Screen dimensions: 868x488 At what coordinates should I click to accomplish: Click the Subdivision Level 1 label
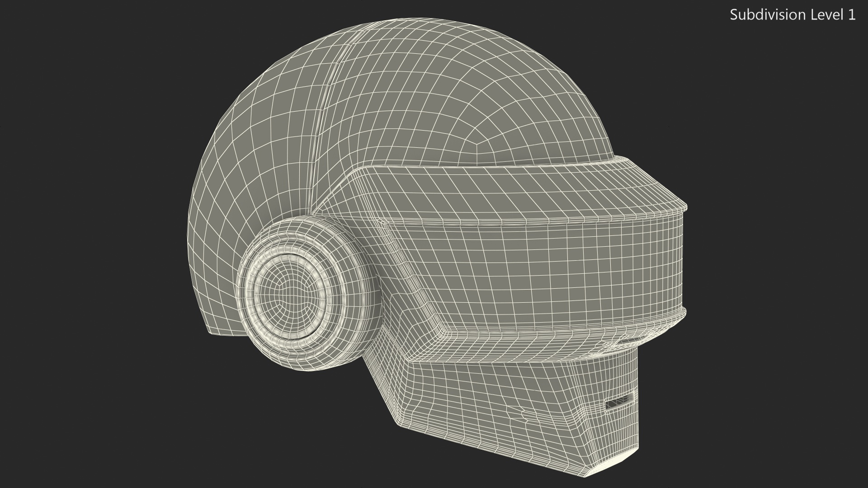tap(793, 15)
